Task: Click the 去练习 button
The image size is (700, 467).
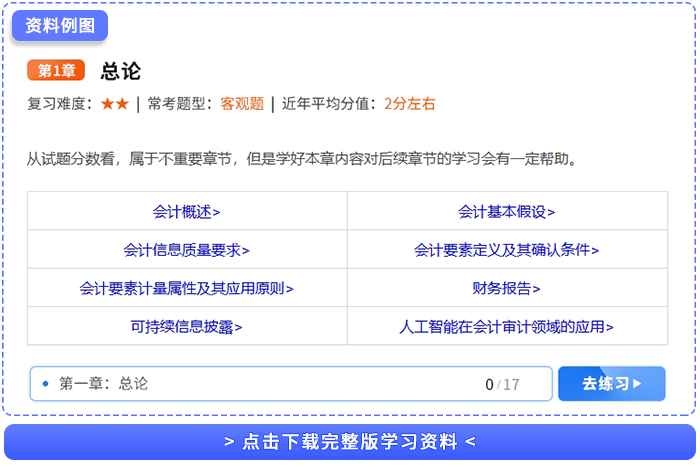Action: click(x=612, y=384)
